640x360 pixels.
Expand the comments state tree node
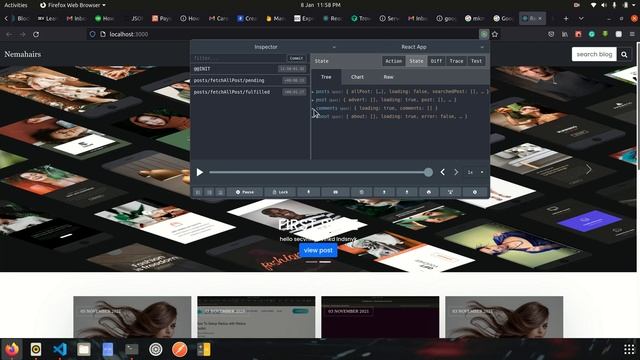[313, 108]
